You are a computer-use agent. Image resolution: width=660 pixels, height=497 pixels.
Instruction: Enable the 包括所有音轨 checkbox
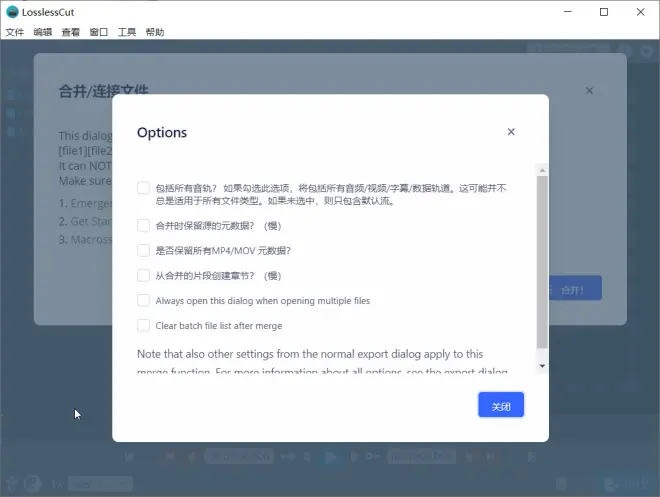(x=143, y=188)
